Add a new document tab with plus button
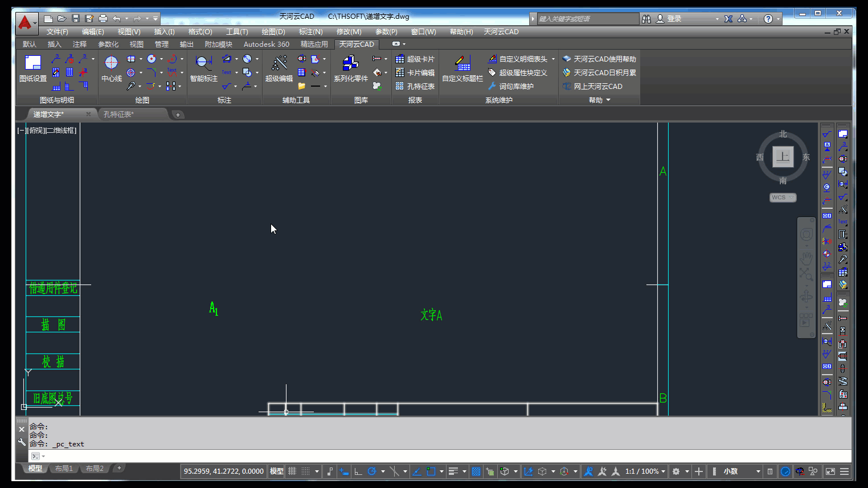This screenshot has height=488, width=868. (x=178, y=115)
